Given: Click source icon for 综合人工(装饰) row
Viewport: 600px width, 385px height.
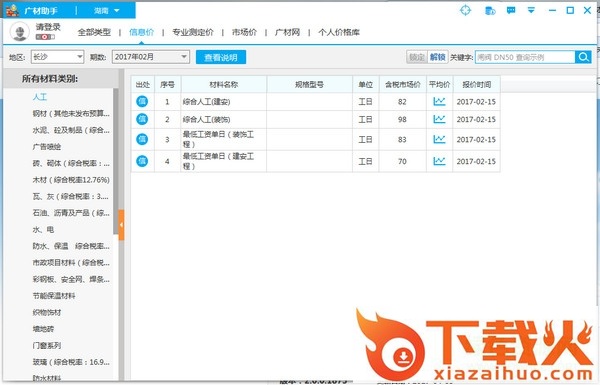Looking at the screenshot, I should 142,119.
